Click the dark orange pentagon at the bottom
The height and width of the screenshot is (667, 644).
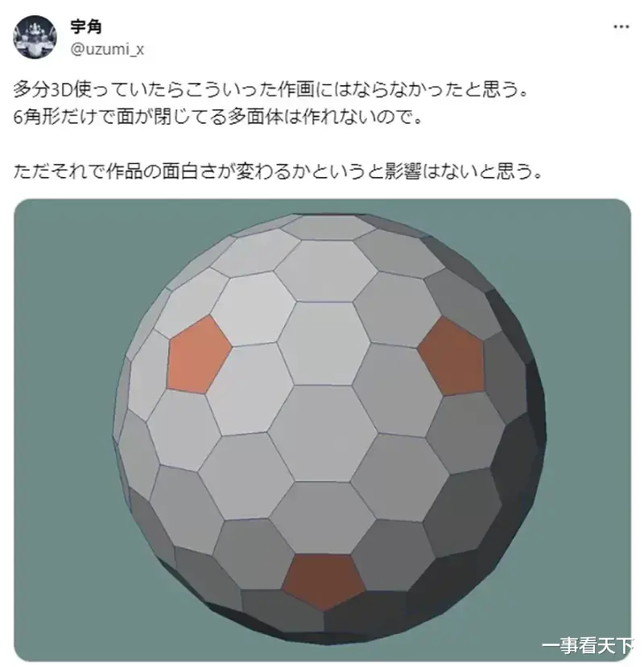tap(324, 581)
